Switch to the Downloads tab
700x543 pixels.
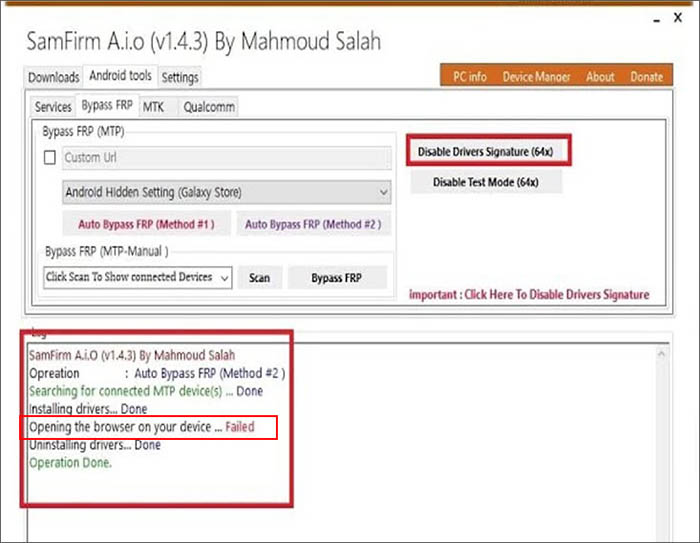[54, 77]
